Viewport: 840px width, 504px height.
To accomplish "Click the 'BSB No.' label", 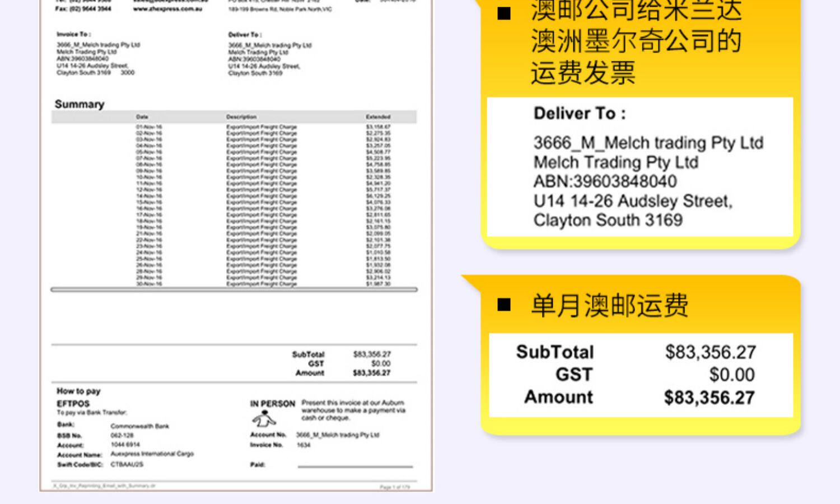I will point(69,436).
